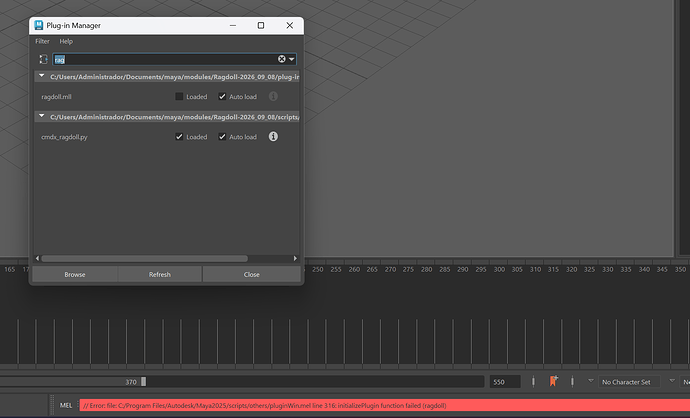Click the scripts folder path header text

point(175,117)
